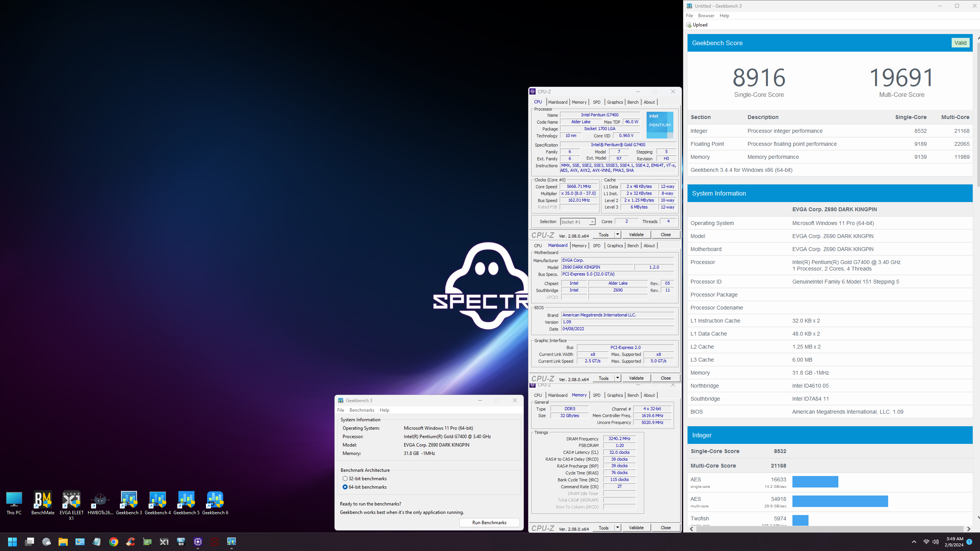
Task: Expand Tools dropdown arrow in Memory CPU-Z window
Action: [617, 528]
